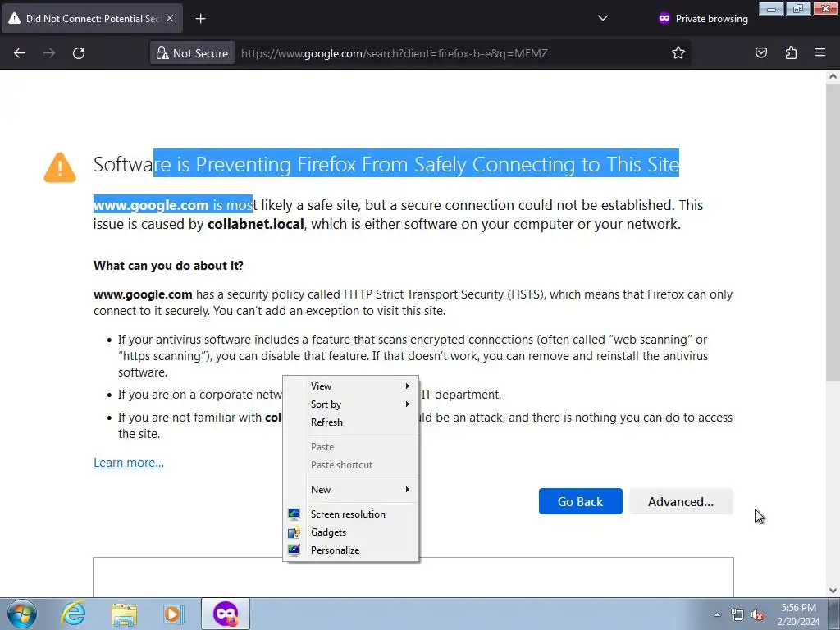Launch Internet Explorer from the taskbar
840x630 pixels.
click(x=73, y=614)
